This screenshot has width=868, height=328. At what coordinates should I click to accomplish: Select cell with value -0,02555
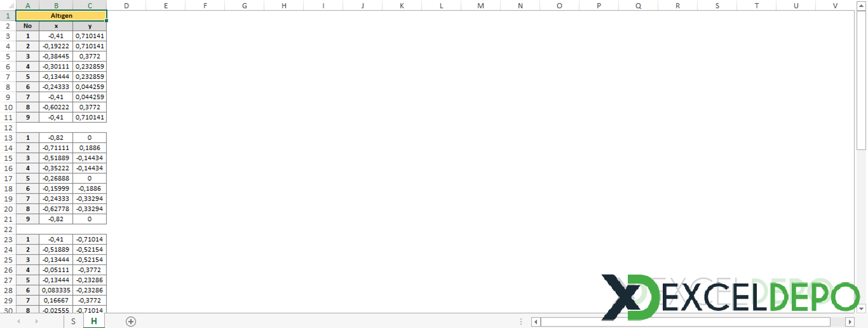coord(56,310)
